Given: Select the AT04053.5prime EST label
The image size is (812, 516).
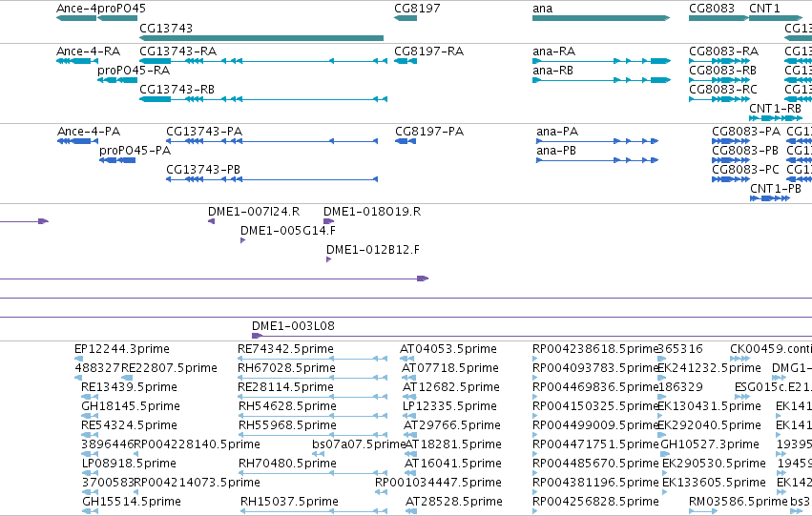Looking at the screenshot, I should point(448,349).
